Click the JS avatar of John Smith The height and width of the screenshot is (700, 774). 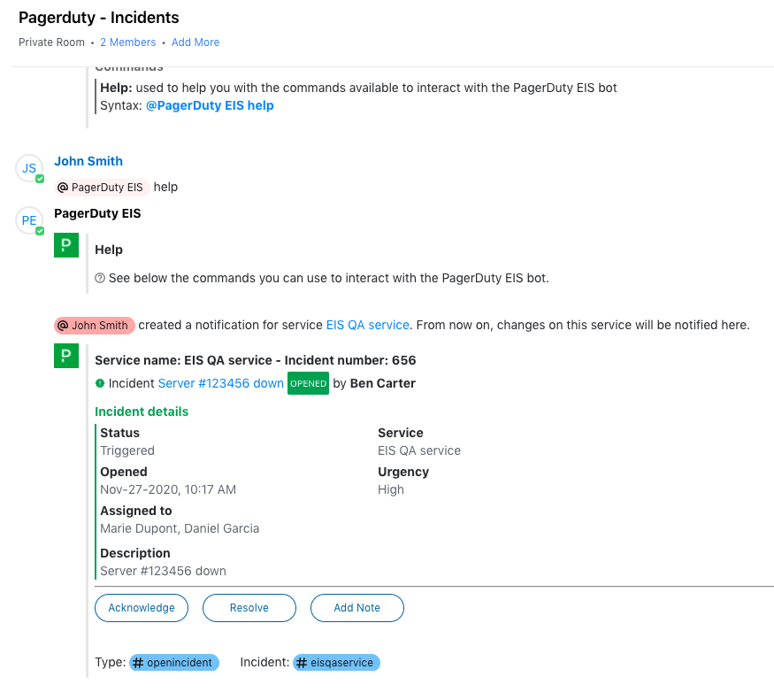(29, 168)
